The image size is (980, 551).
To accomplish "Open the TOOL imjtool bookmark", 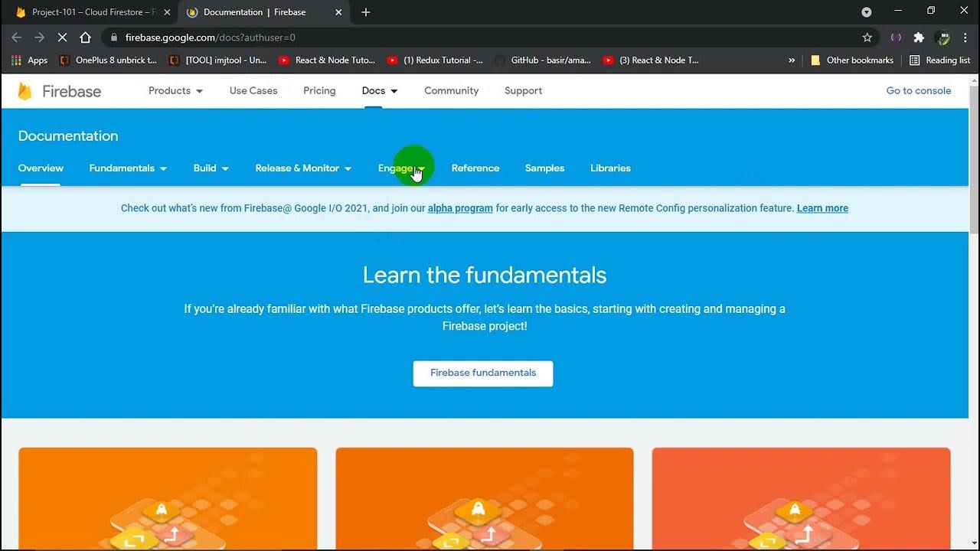I will (x=217, y=60).
